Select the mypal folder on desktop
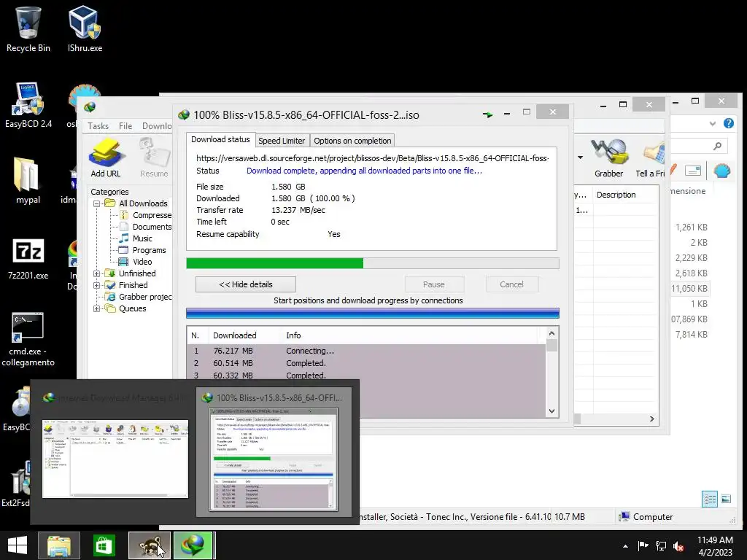 point(28,181)
